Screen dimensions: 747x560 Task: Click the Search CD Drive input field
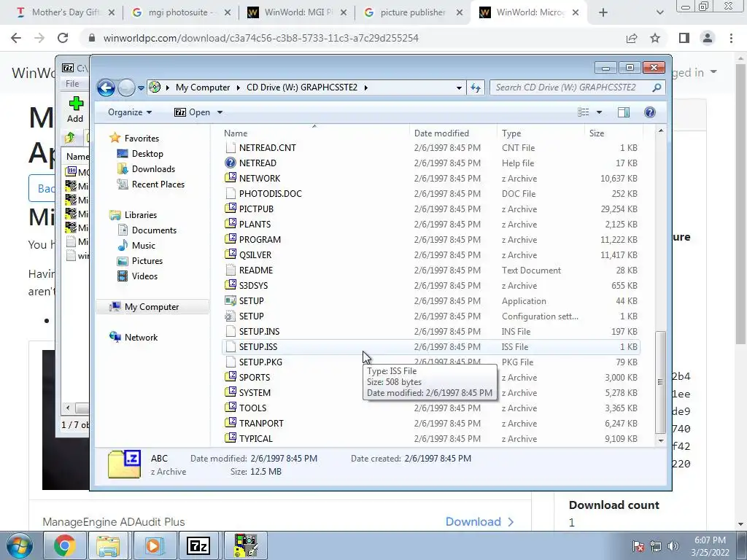tap(570, 87)
